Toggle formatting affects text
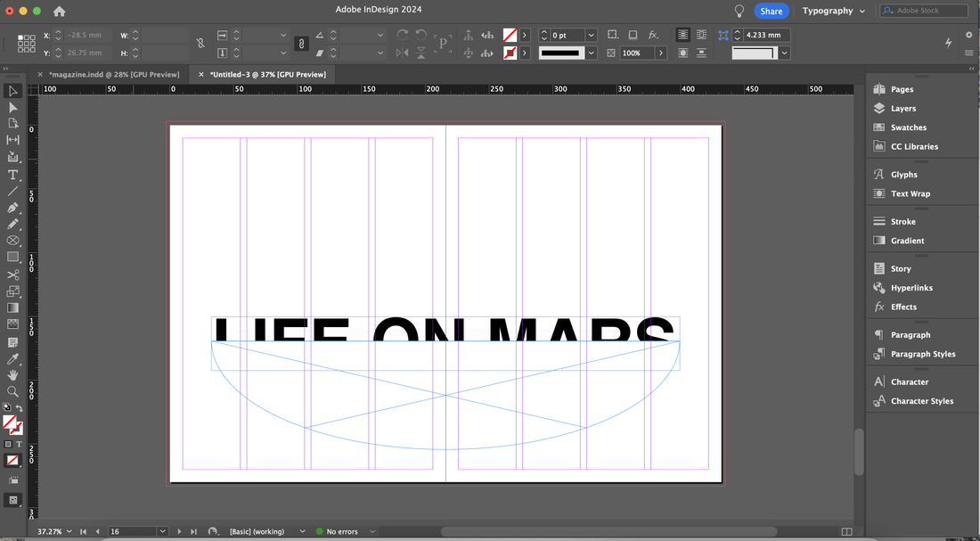The width and height of the screenshot is (980, 541). coord(20,444)
